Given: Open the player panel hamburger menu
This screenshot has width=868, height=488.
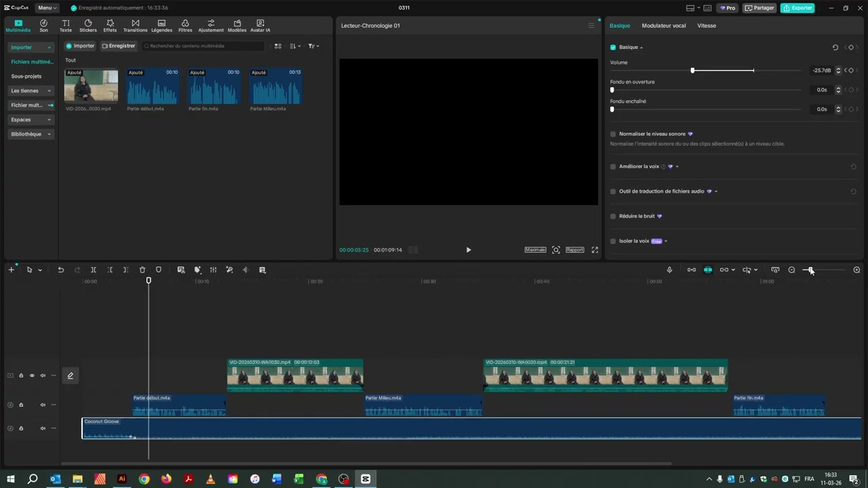Looking at the screenshot, I should point(591,26).
